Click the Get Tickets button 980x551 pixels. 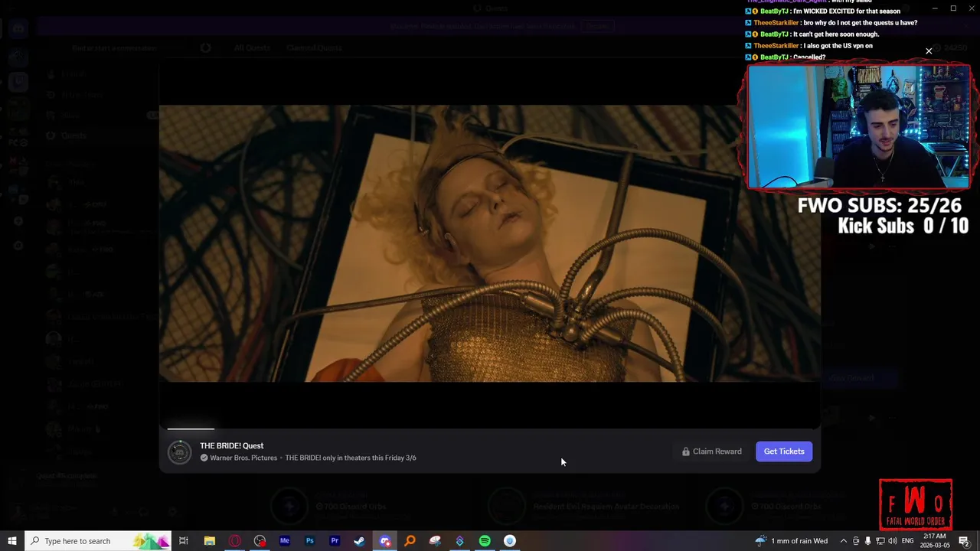click(784, 452)
